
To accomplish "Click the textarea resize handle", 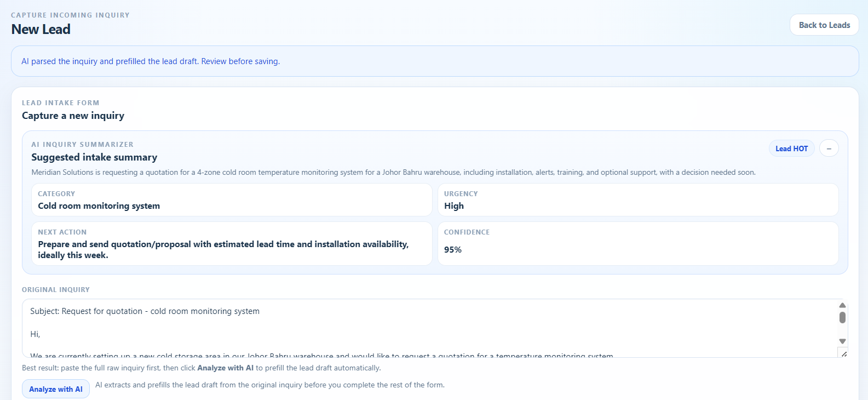I will tap(843, 354).
